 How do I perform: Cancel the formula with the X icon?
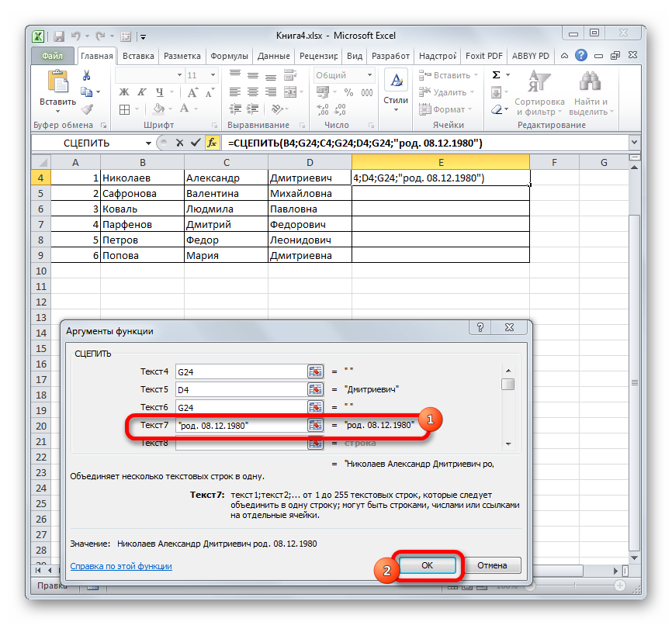click(x=179, y=143)
